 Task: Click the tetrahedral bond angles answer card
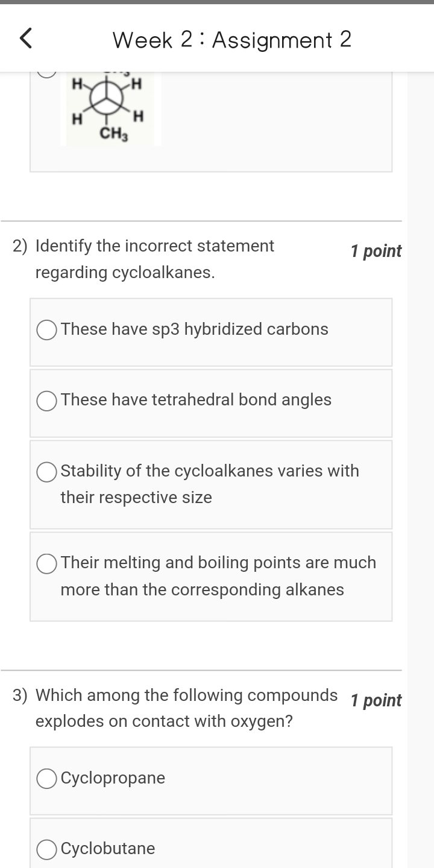click(211, 403)
